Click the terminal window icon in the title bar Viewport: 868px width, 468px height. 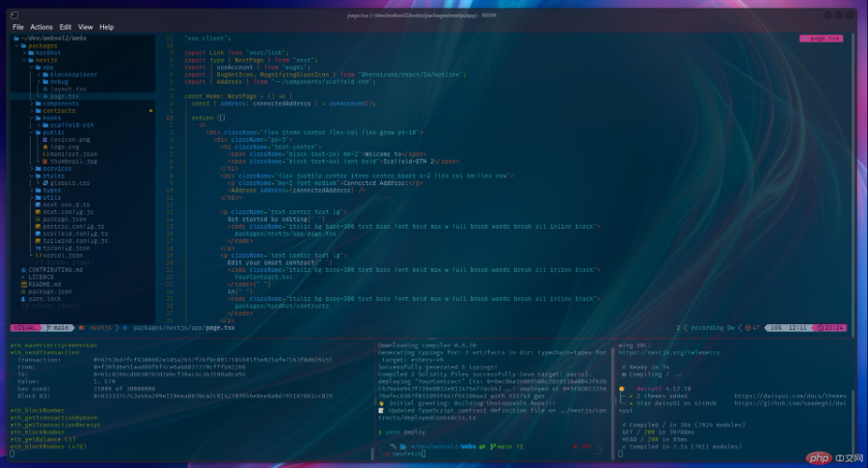coord(14,14)
